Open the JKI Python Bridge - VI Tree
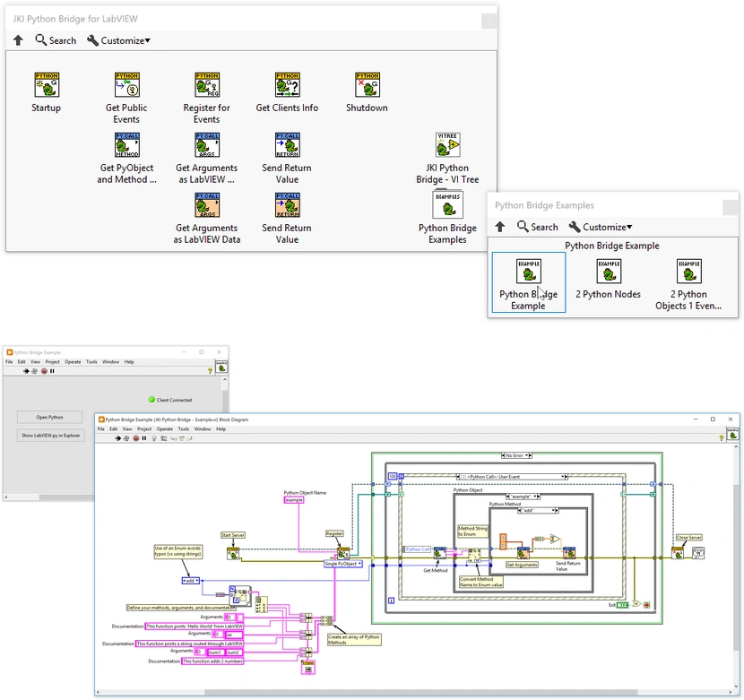The image size is (744, 700). coord(447,145)
